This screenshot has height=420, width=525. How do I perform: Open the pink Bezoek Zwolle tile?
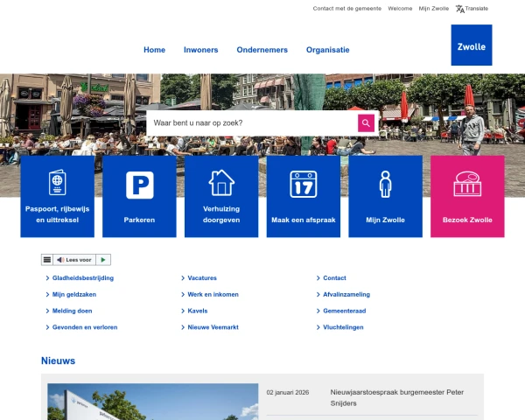[467, 196]
